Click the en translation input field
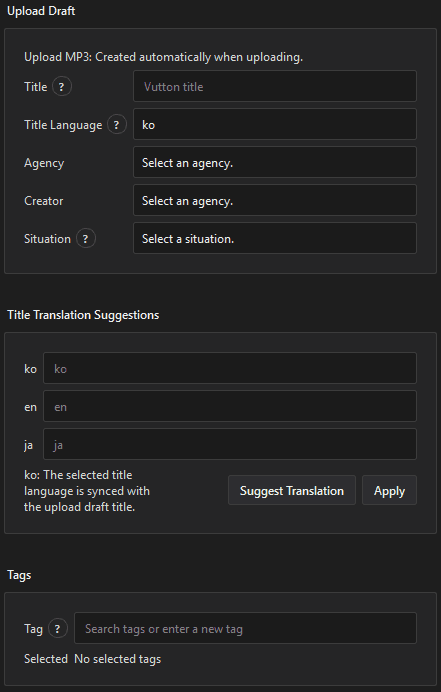Image resolution: width=441 pixels, height=692 pixels. pos(230,406)
